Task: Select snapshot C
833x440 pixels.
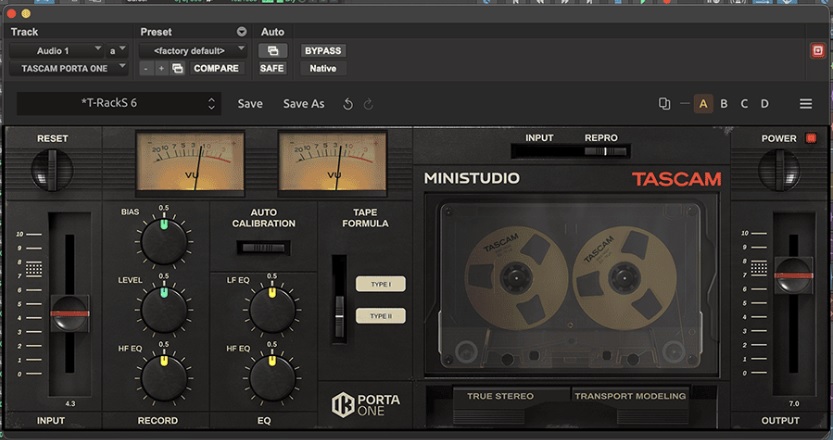Action: point(744,104)
